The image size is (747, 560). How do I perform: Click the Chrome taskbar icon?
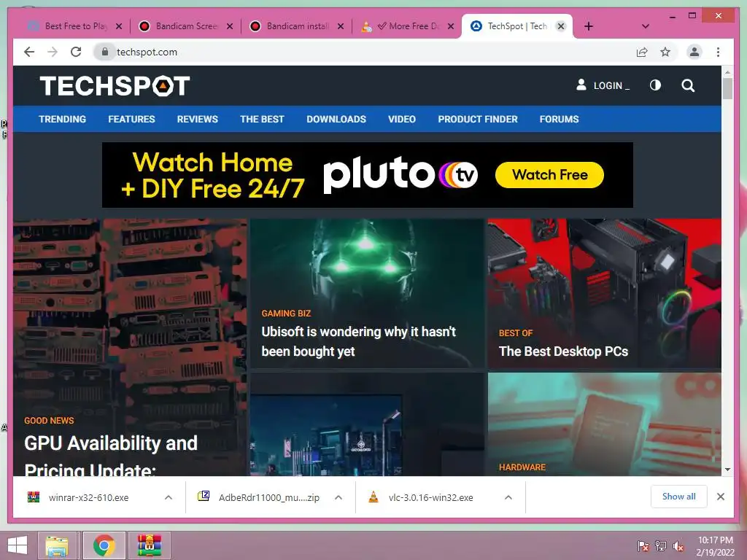pos(104,545)
